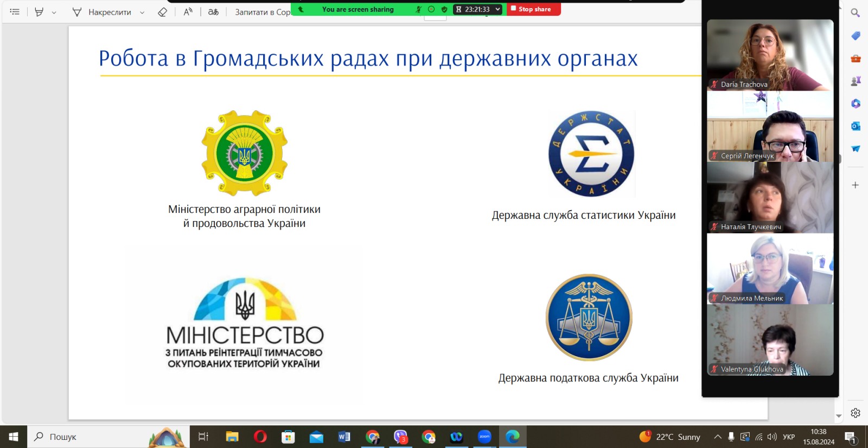Select Наталія Тлучкевич's video tile
Image resolution: width=868 pixels, height=448 pixels.
pos(770,197)
